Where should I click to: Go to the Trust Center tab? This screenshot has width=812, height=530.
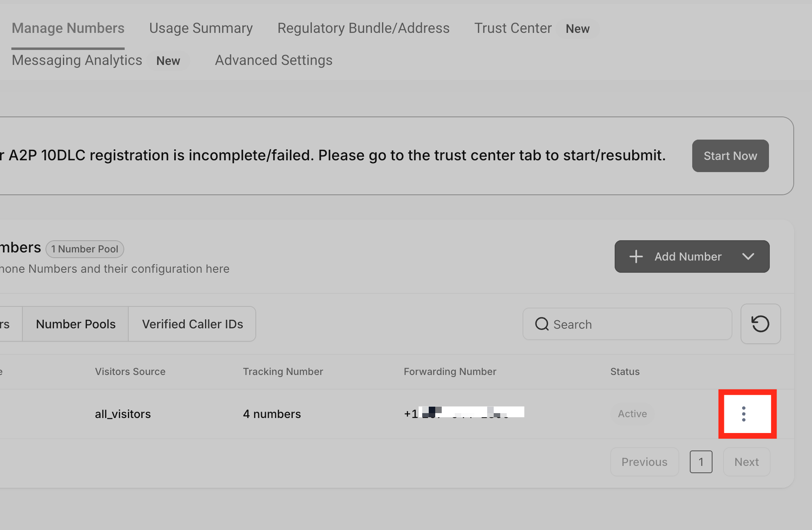(513, 28)
